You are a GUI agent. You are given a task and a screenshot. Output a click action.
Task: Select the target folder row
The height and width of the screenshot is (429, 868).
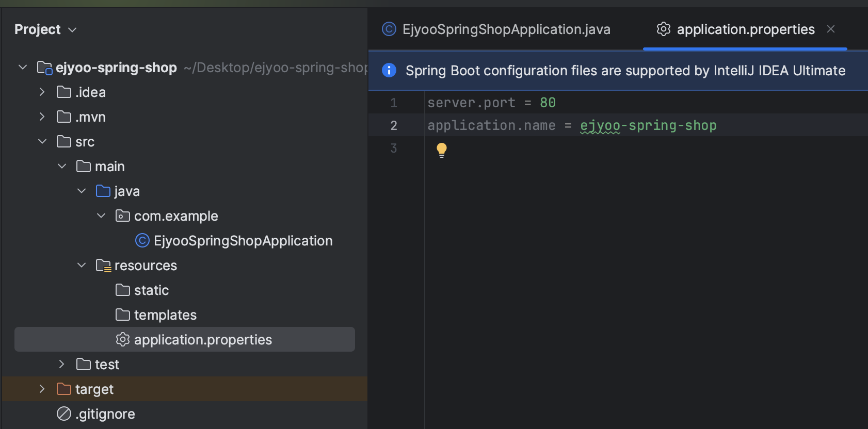(x=185, y=389)
